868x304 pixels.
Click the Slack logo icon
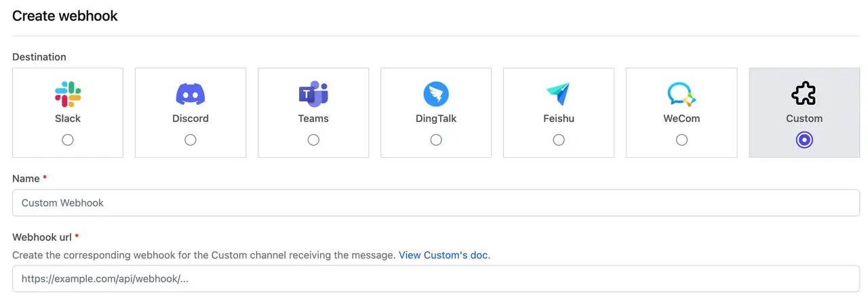pos(68,94)
